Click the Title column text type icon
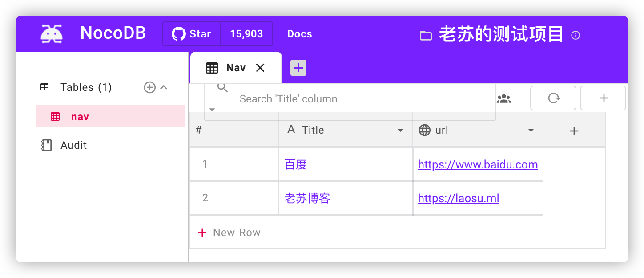 click(291, 130)
